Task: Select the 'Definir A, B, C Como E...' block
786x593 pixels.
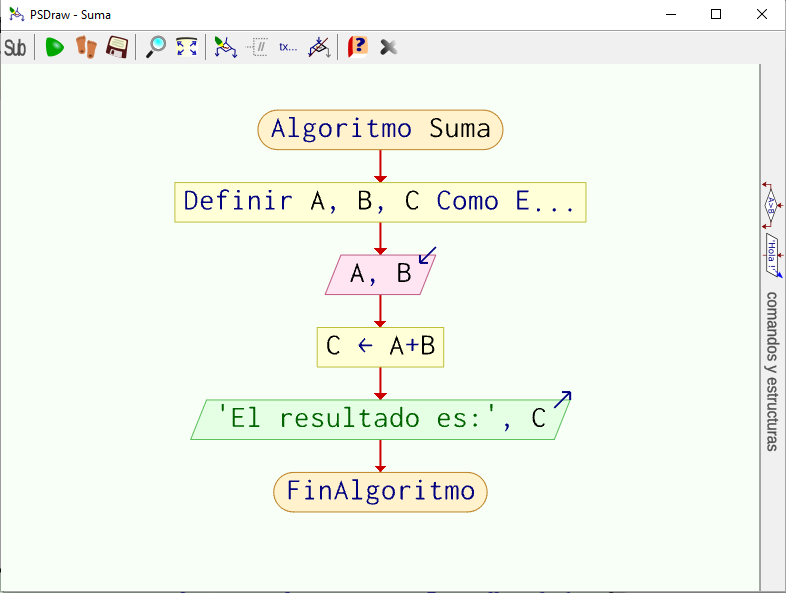Action: tap(380, 203)
